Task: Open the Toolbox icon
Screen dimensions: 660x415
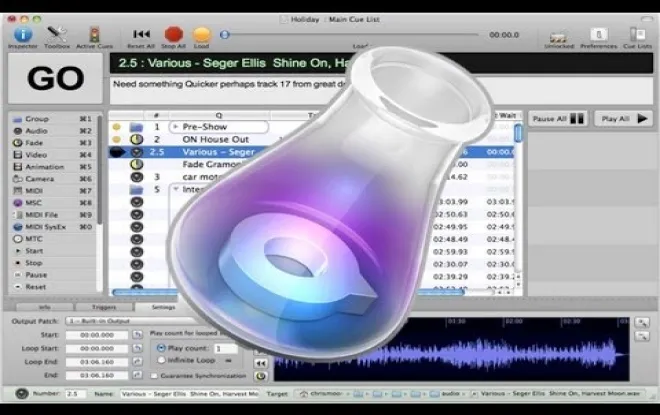Action: click(56, 35)
